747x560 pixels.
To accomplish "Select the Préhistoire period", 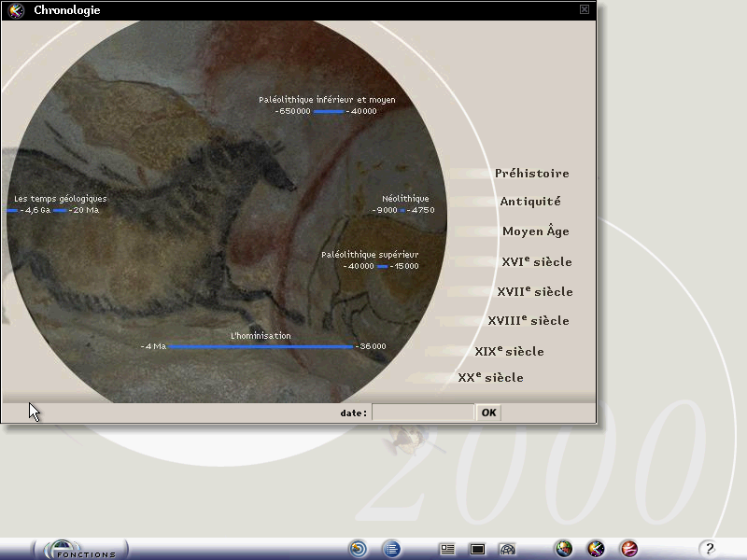I will coord(531,174).
